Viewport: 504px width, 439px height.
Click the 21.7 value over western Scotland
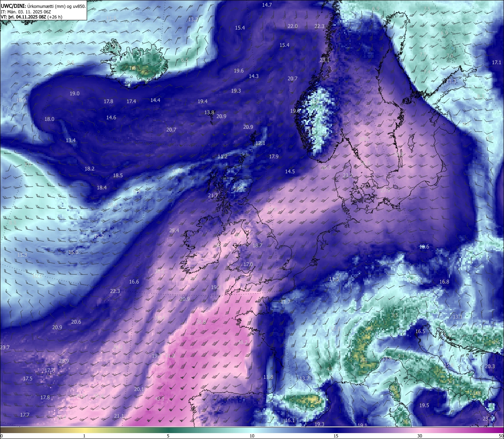pyautogui.click(x=213, y=196)
